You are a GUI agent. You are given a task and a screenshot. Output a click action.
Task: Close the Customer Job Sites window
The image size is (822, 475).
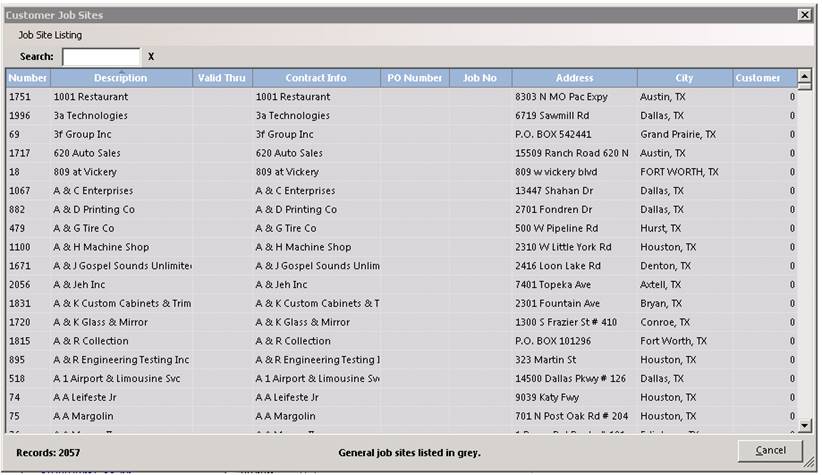pyautogui.click(x=803, y=15)
